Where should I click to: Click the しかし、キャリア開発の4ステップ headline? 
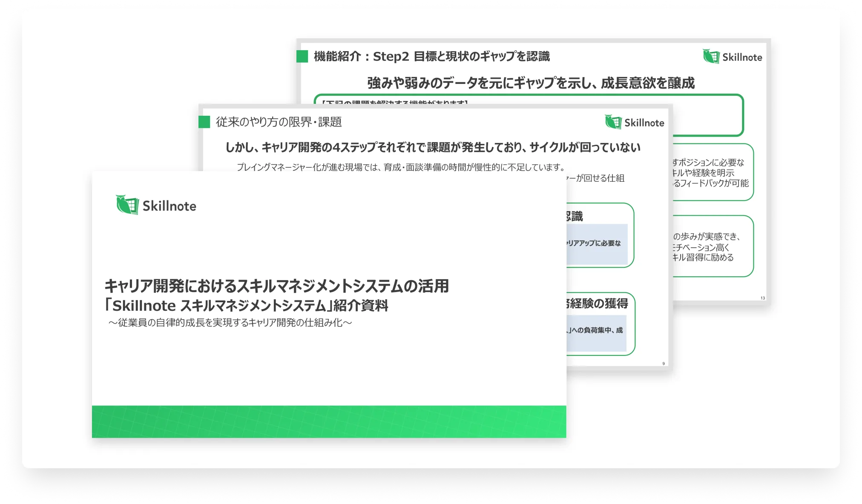432,147
